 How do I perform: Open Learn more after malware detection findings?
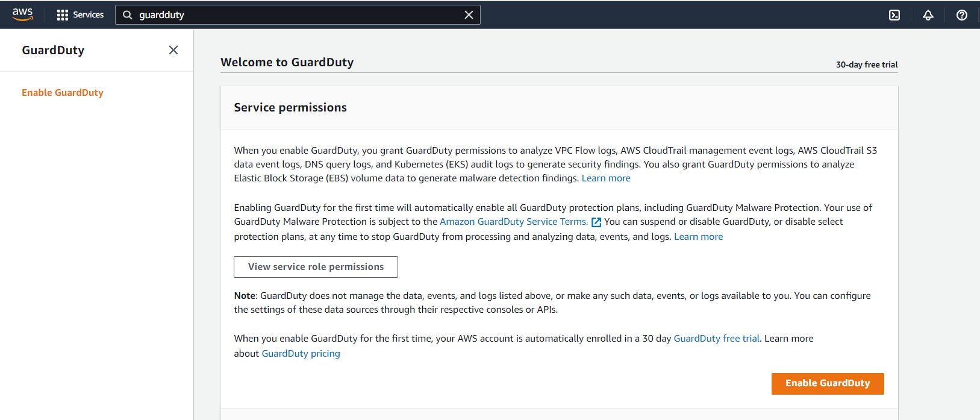pos(606,178)
